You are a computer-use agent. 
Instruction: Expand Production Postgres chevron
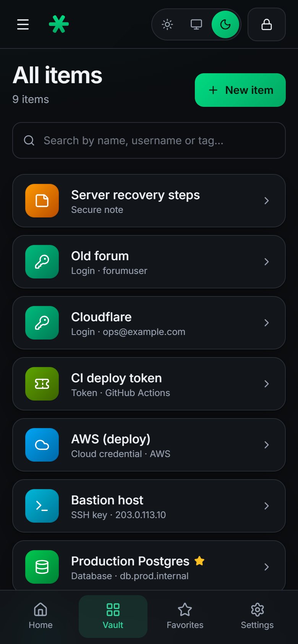(267, 567)
